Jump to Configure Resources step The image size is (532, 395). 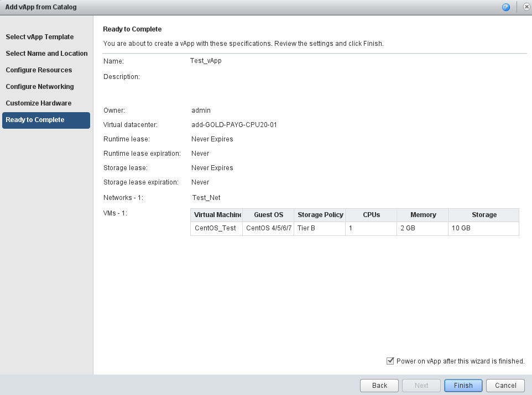(39, 70)
